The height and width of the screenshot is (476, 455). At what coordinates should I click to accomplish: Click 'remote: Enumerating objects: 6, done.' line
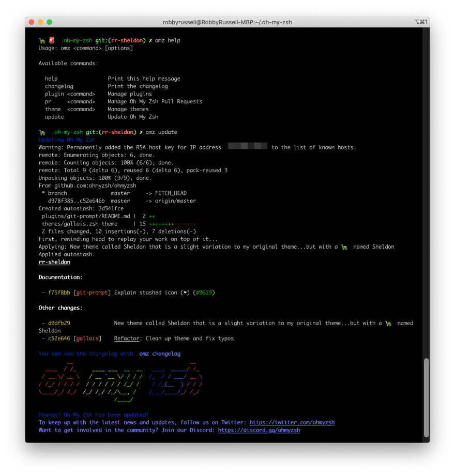pyautogui.click(x=97, y=155)
